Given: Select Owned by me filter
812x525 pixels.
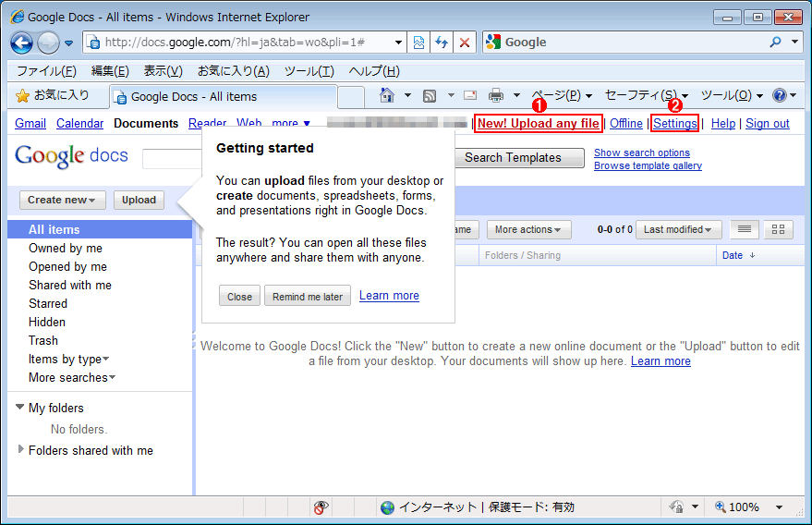Looking at the screenshot, I should pos(66,249).
